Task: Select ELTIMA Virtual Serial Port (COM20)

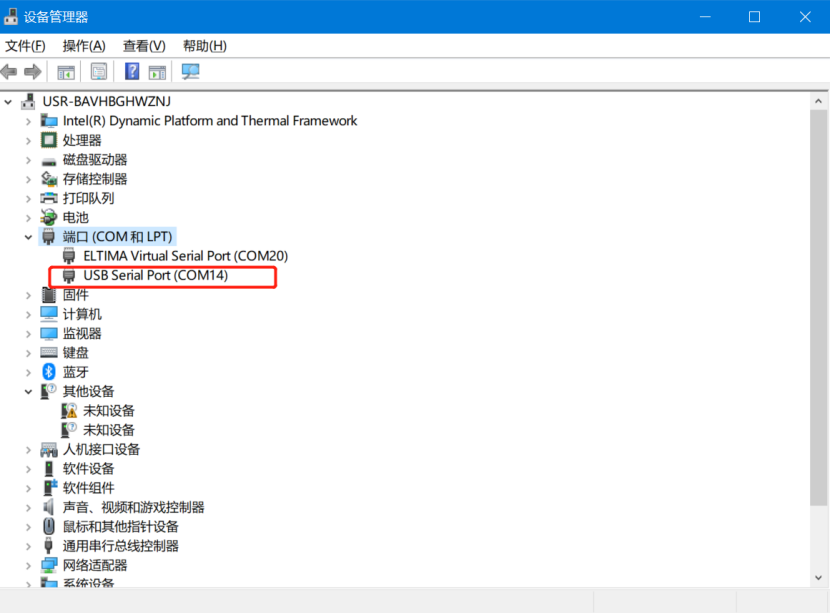Action: [x=185, y=256]
